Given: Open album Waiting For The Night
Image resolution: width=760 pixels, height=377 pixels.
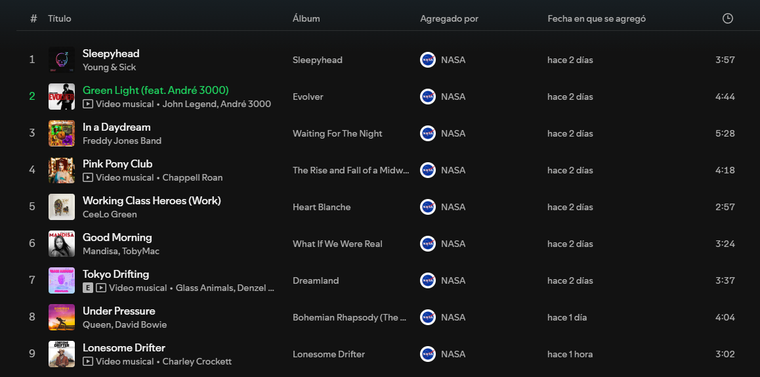Looking at the screenshot, I should coord(337,133).
